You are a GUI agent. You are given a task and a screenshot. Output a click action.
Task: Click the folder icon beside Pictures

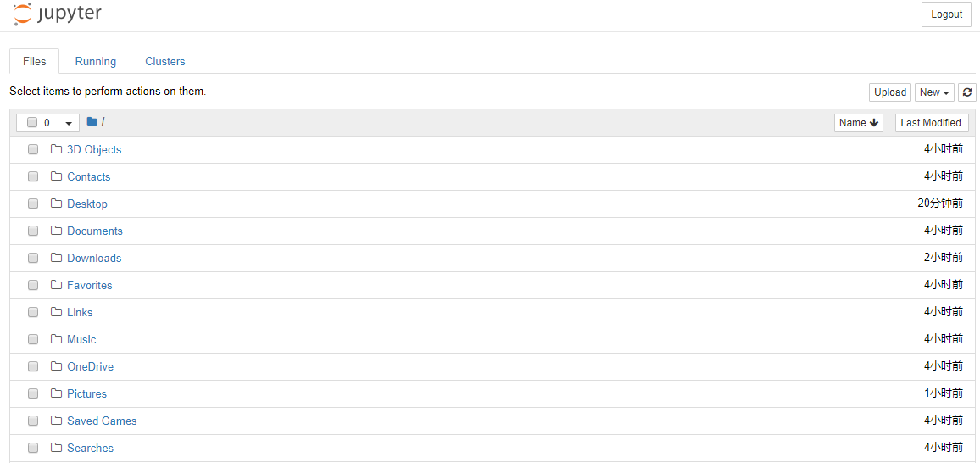[57, 394]
